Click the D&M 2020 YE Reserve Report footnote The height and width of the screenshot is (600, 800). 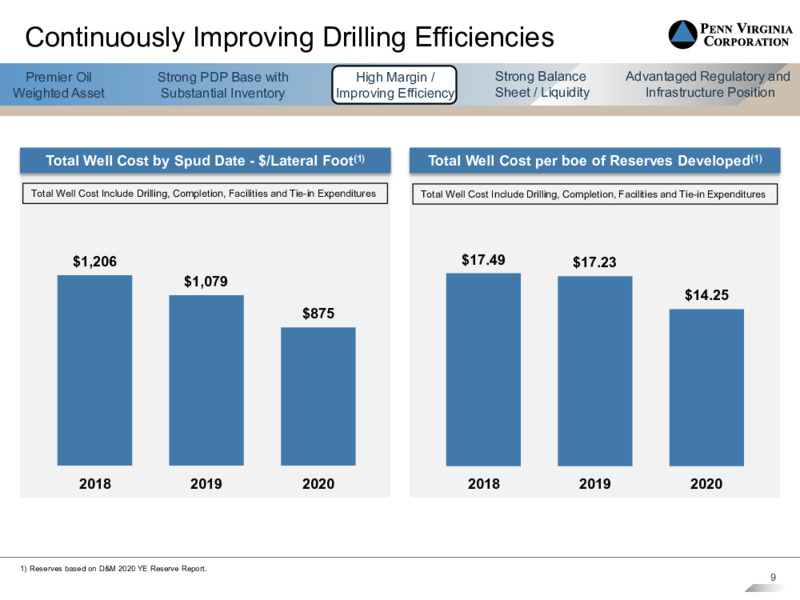113,568
